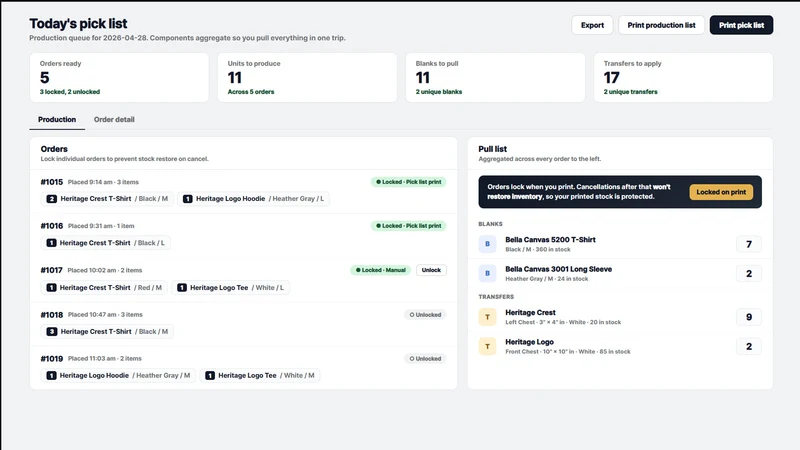Image resolution: width=800 pixels, height=450 pixels.
Task: Click quantity 7 for Bella Canvas 5200
Action: tap(748, 244)
